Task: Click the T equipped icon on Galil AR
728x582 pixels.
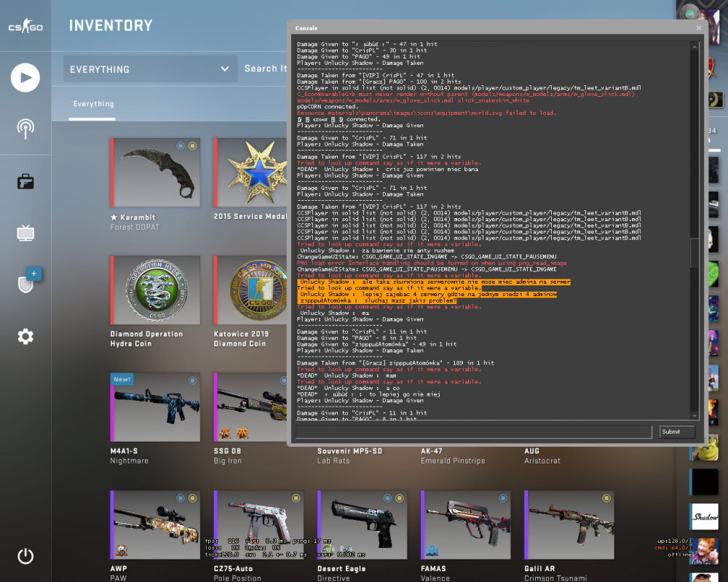Action: point(606,498)
